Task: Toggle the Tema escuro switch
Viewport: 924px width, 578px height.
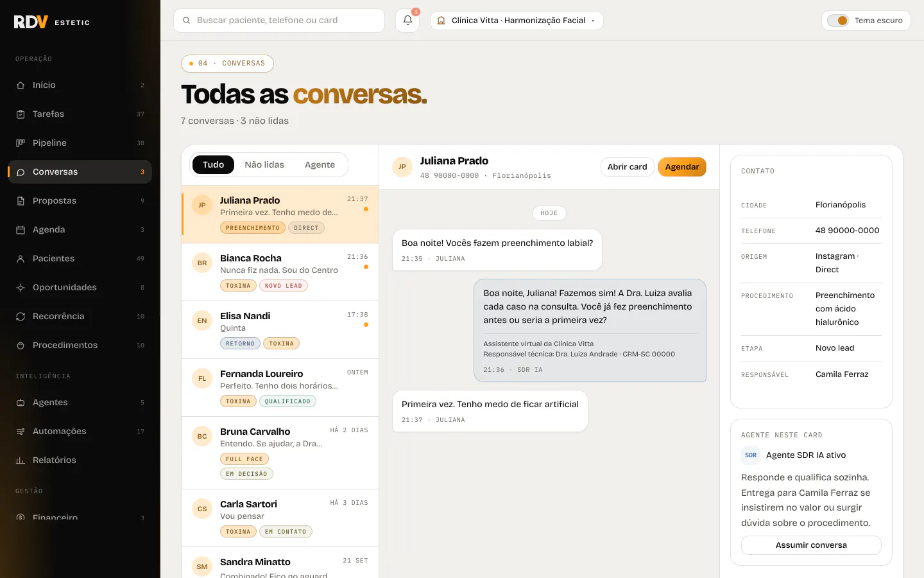Action: click(838, 21)
